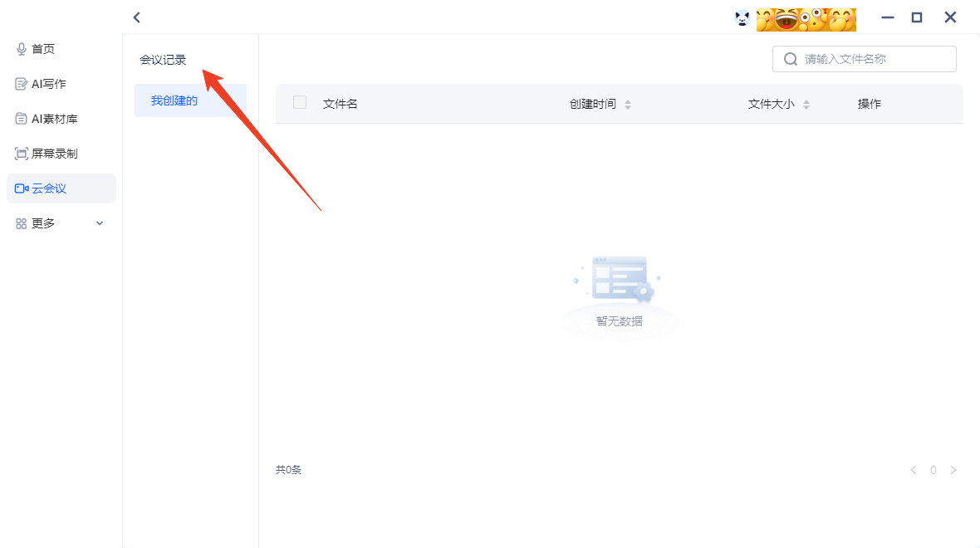The image size is (980, 548).
Task: Click the 共0条 total count
Action: point(289,470)
